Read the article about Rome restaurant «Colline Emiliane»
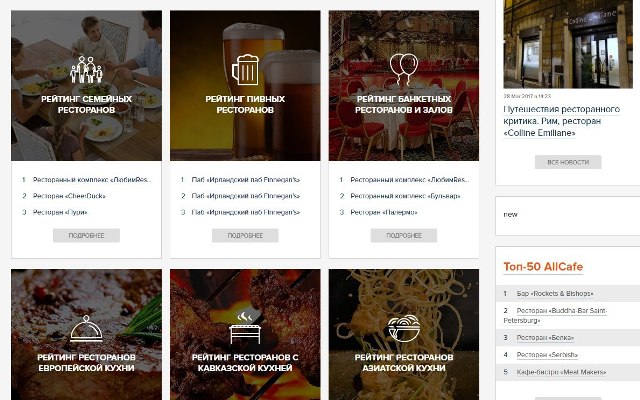The image size is (640, 400). click(x=562, y=121)
